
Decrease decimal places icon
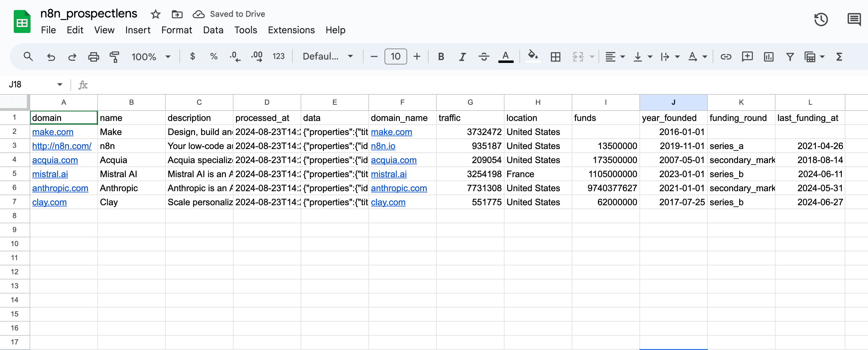coord(235,57)
